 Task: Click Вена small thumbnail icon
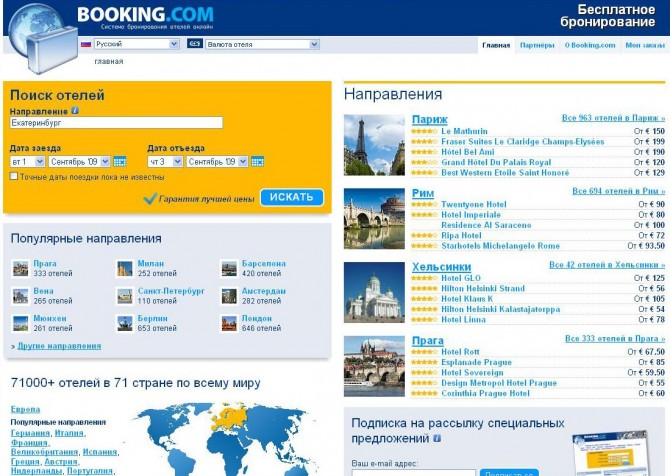coord(21,296)
